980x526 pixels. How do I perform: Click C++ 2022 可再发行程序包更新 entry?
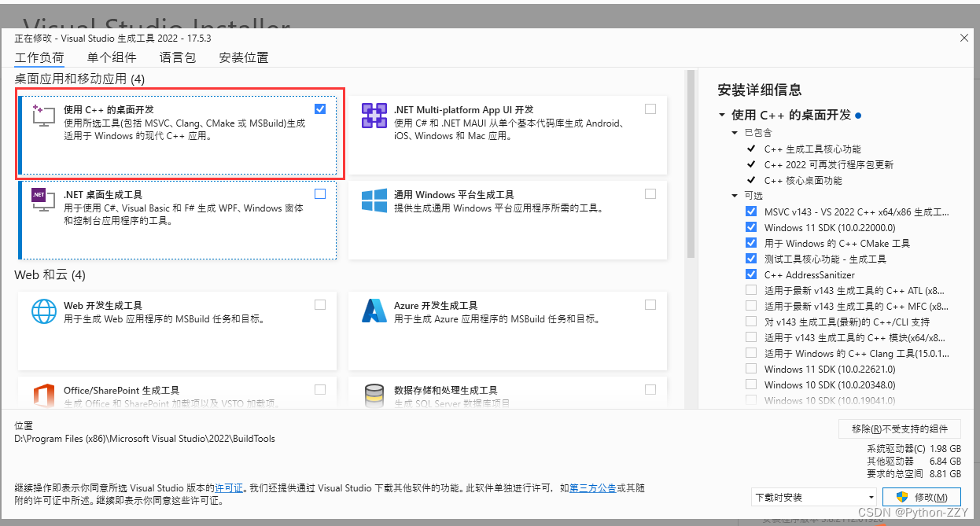pos(829,164)
